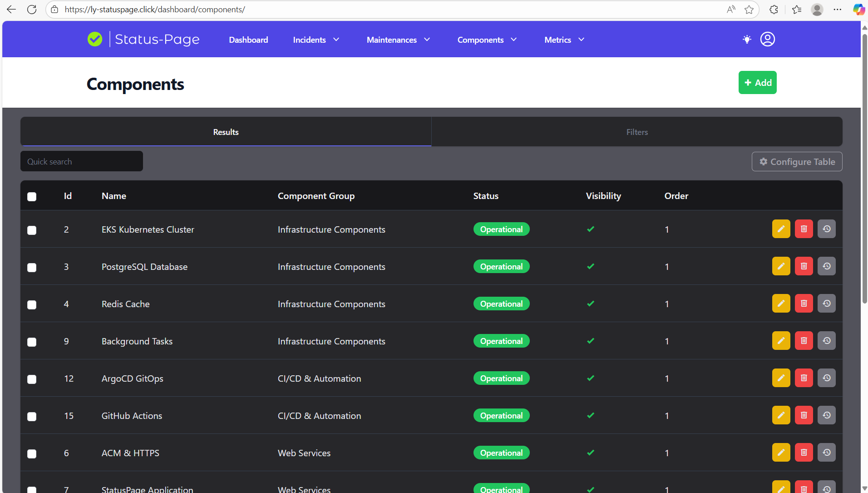Viewport: 868px width, 493px height.
Task: Open the Incidents dropdown menu
Action: (x=315, y=40)
